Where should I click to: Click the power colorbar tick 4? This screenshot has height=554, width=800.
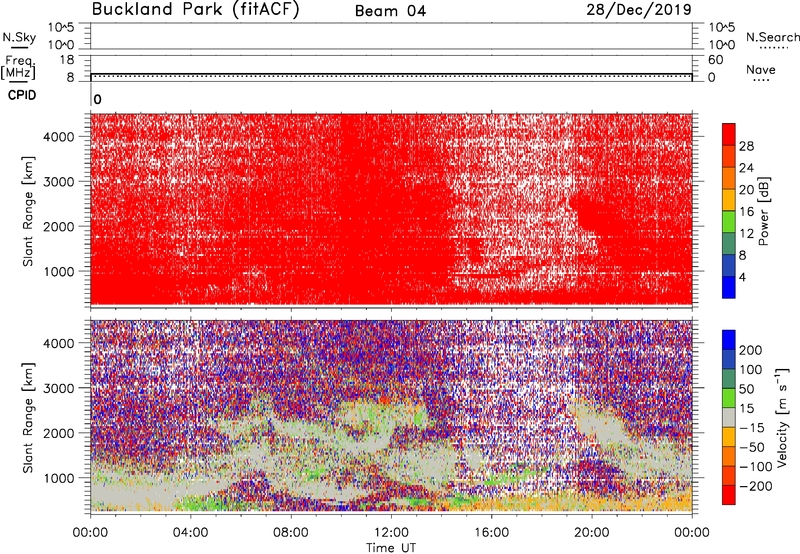[x=743, y=277]
